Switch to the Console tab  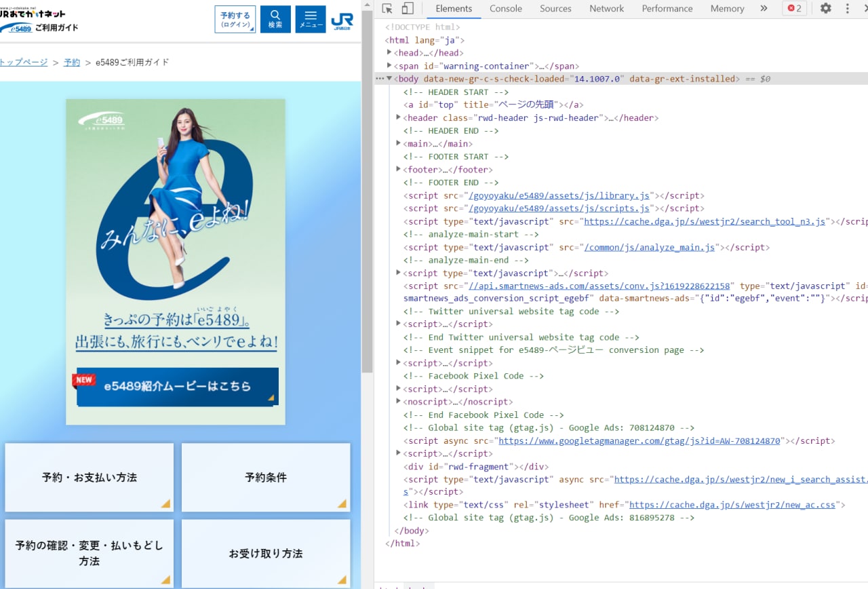coord(506,9)
